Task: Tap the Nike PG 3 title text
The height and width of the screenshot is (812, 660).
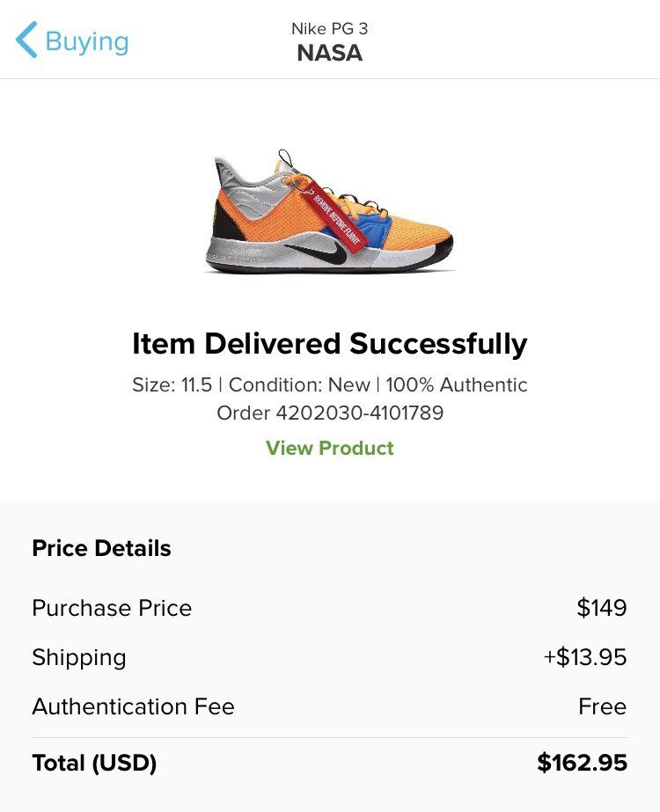Action: point(330,28)
